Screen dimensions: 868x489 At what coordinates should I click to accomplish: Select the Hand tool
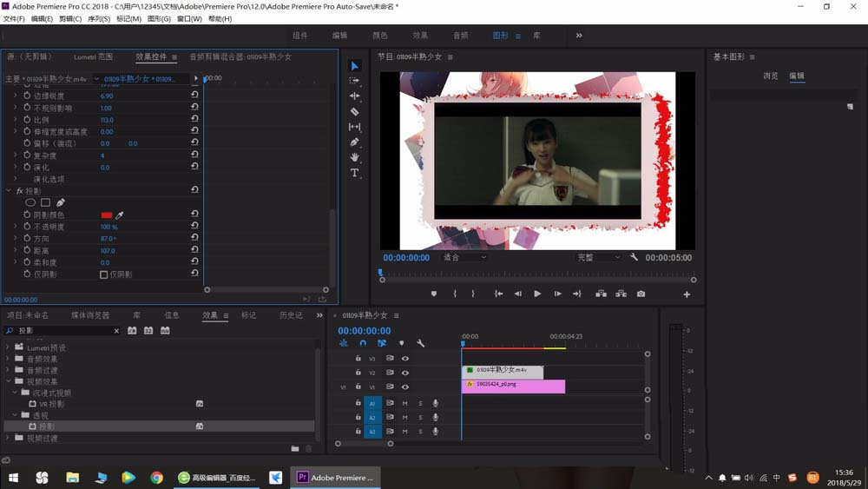354,157
